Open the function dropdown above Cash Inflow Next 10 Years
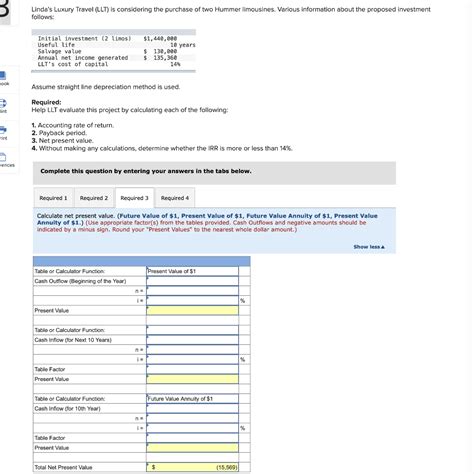 click(192, 330)
